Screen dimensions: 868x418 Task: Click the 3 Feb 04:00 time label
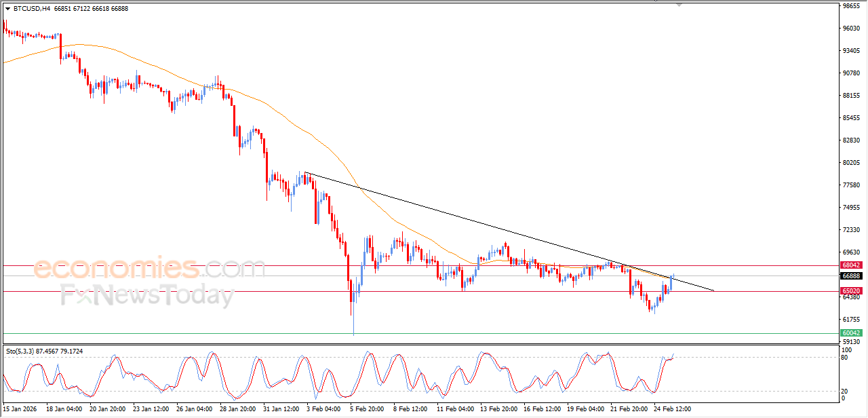click(x=323, y=409)
